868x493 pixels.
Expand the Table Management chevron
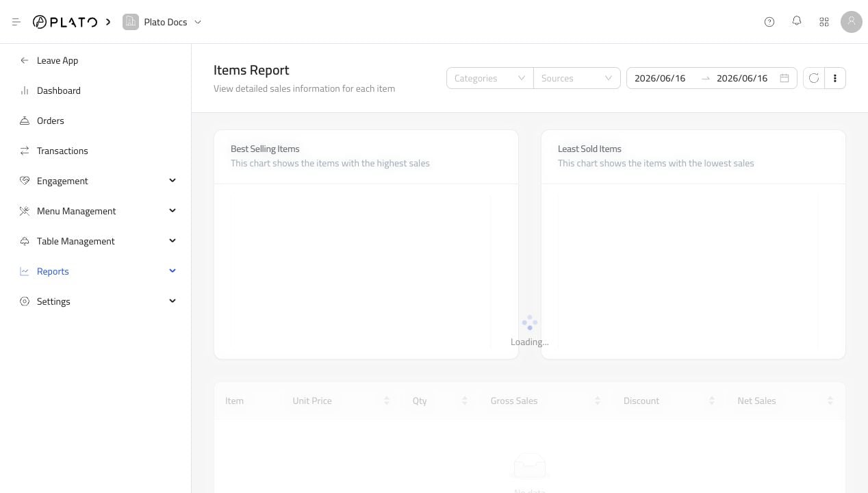coord(173,241)
